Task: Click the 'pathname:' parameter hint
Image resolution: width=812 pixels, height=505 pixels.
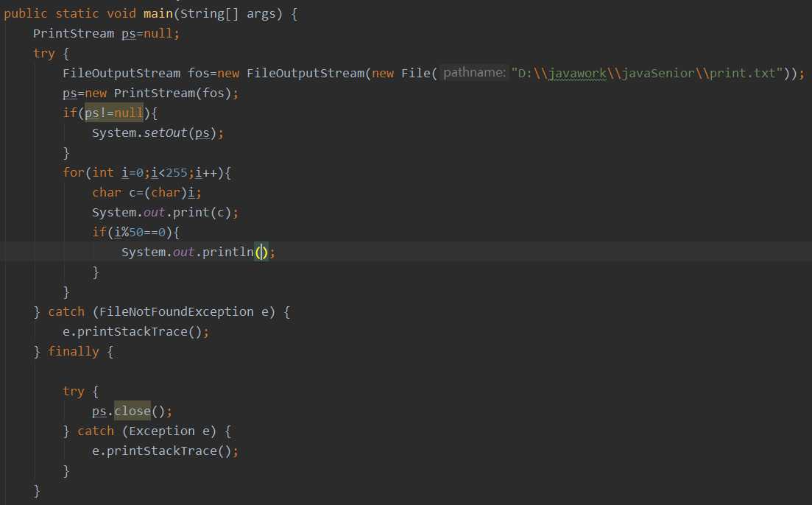Action: tap(474, 73)
